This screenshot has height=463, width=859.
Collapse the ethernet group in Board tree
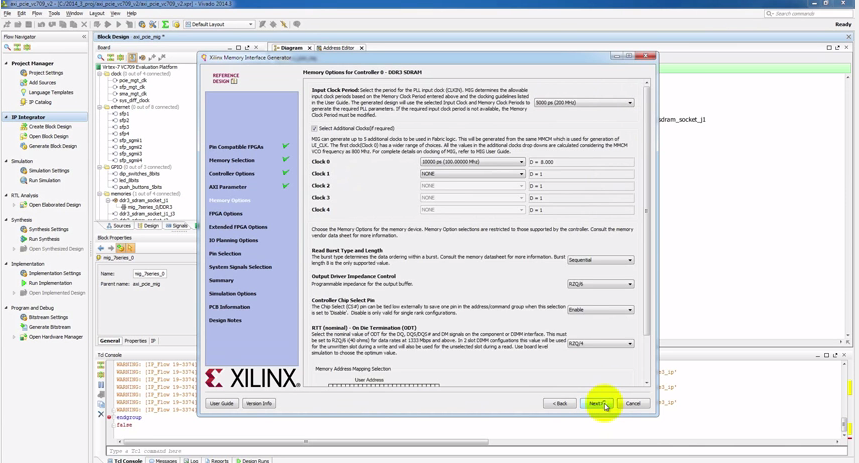(100, 107)
